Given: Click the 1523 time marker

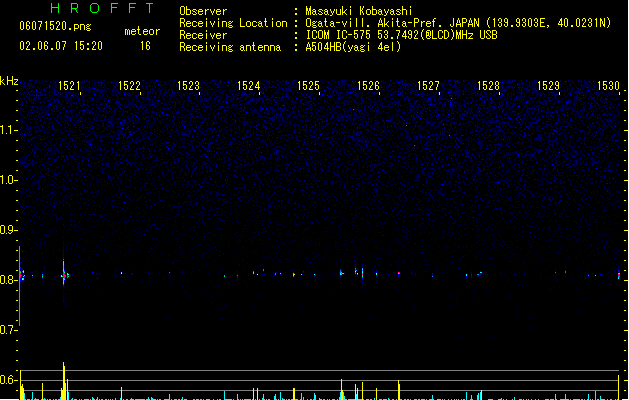Looking at the screenshot, I should pos(188,86).
